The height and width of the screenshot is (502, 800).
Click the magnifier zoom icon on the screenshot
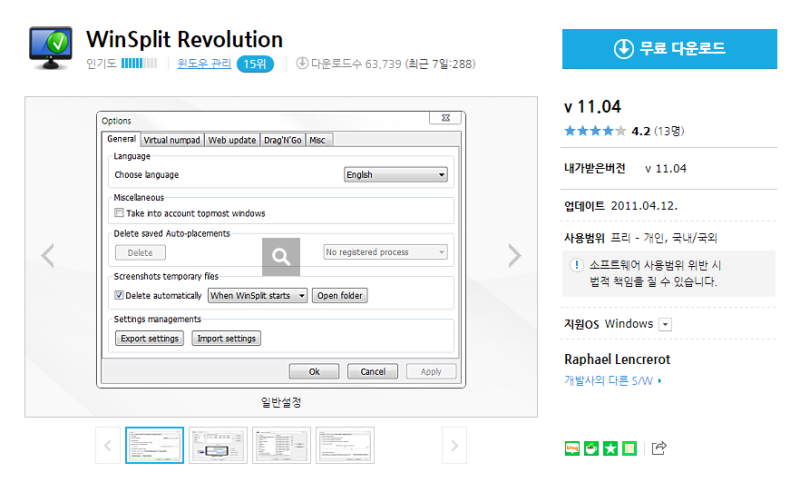[281, 257]
